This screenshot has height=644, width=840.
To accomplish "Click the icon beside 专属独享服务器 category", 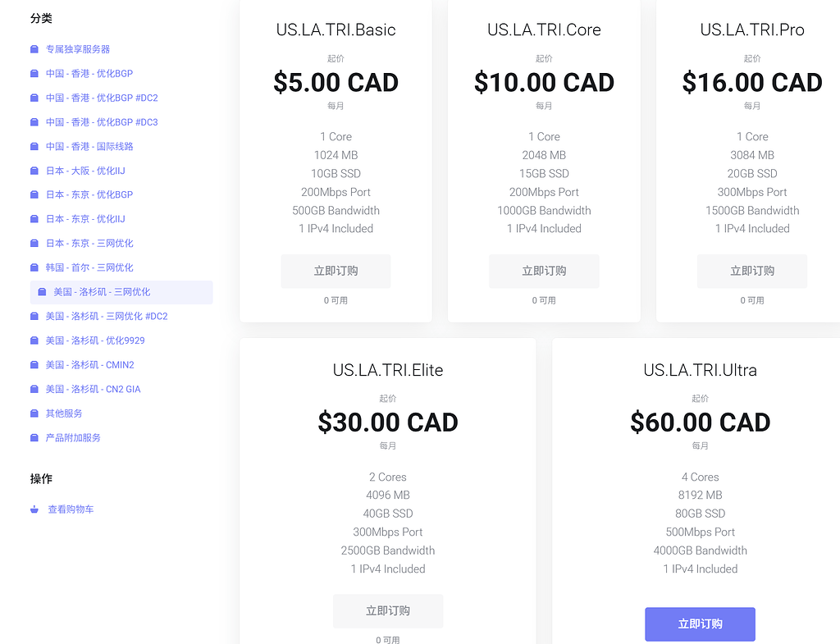I will point(34,49).
